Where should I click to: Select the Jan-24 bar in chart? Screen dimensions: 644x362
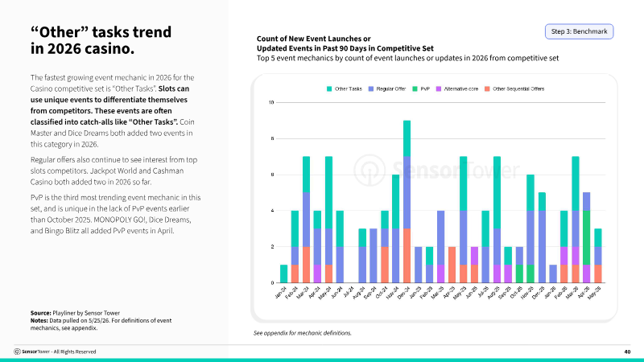283,274
